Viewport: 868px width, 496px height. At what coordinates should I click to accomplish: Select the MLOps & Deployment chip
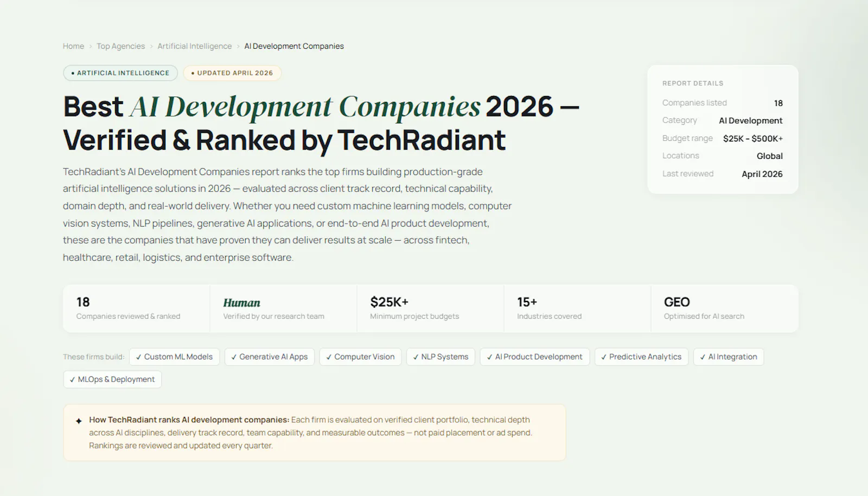tap(112, 379)
